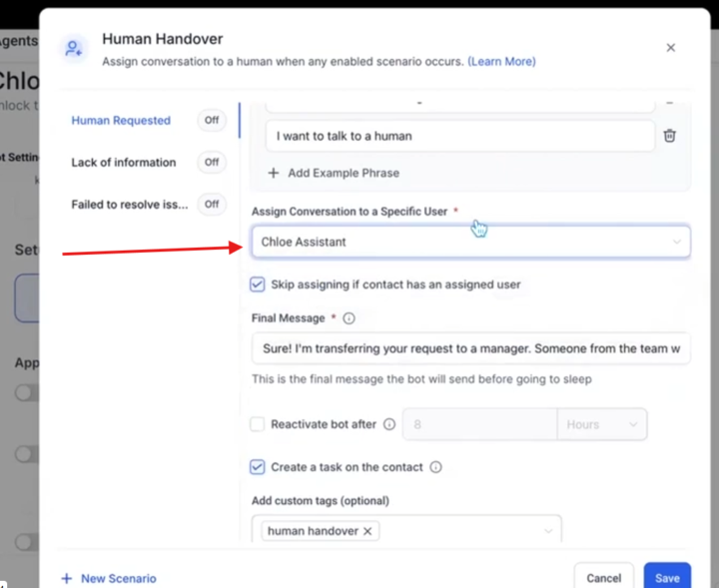This screenshot has height=588, width=719.
Task: Click info icon beside Create a task
Action: [435, 467]
